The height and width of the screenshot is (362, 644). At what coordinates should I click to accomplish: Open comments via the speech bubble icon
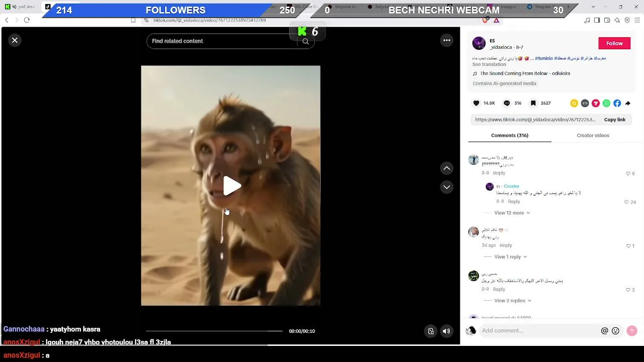pyautogui.click(x=507, y=103)
